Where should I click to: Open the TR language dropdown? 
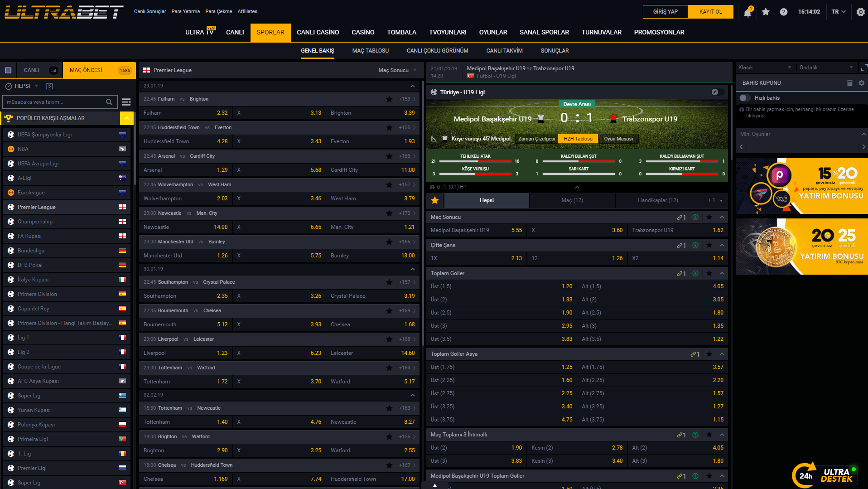click(x=839, y=12)
